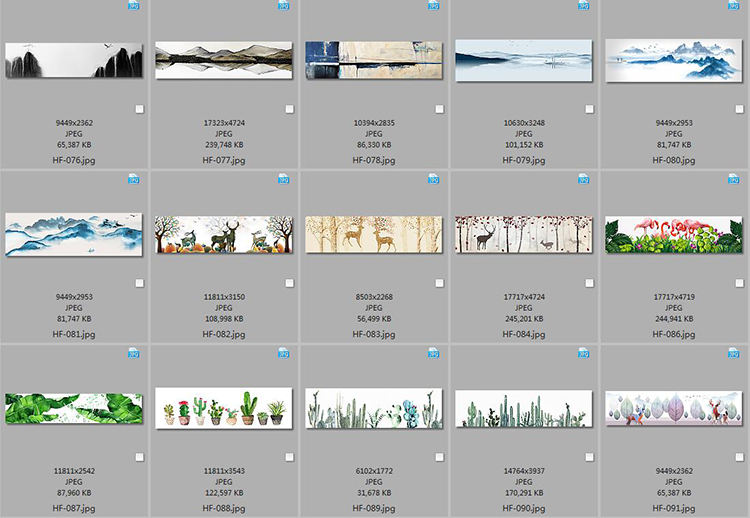
Task: Click the blue file-type badge above HF-082 deer image
Action: tap(283, 179)
